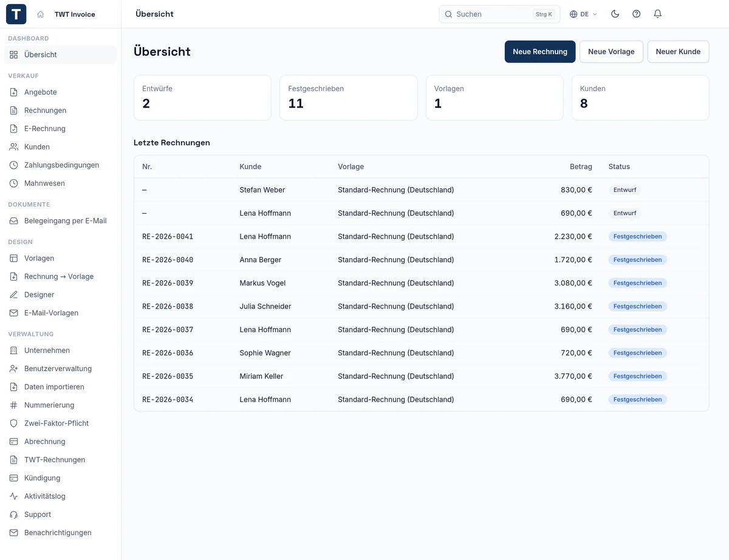
Task: Open the DE language dropdown
Action: [583, 14]
